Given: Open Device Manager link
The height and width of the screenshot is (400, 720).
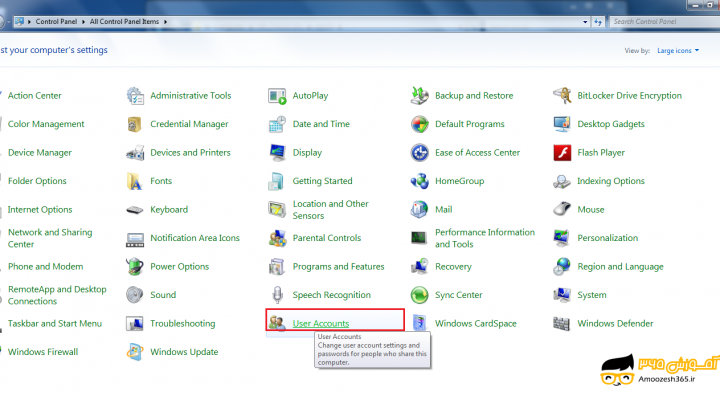Looking at the screenshot, I should pyautogui.click(x=39, y=152).
